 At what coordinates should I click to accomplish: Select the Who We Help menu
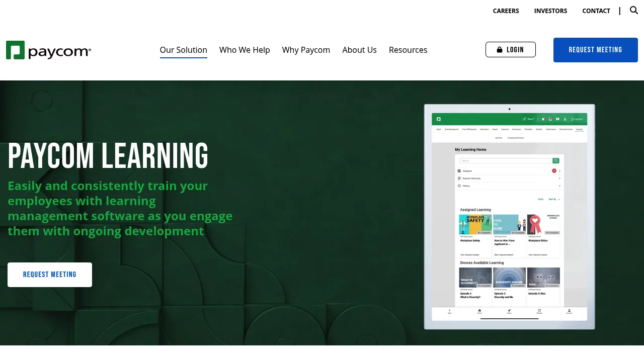tap(245, 50)
